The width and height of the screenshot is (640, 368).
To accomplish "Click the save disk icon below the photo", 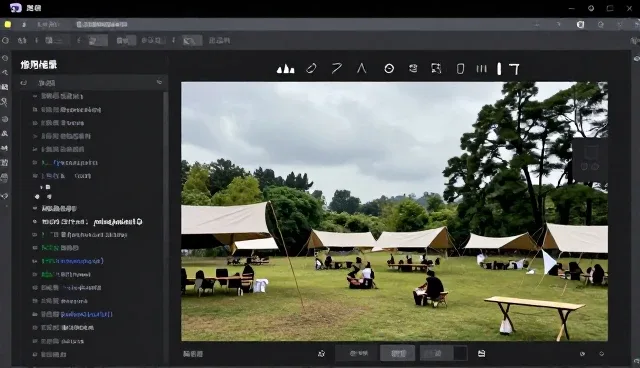I will click(x=482, y=353).
